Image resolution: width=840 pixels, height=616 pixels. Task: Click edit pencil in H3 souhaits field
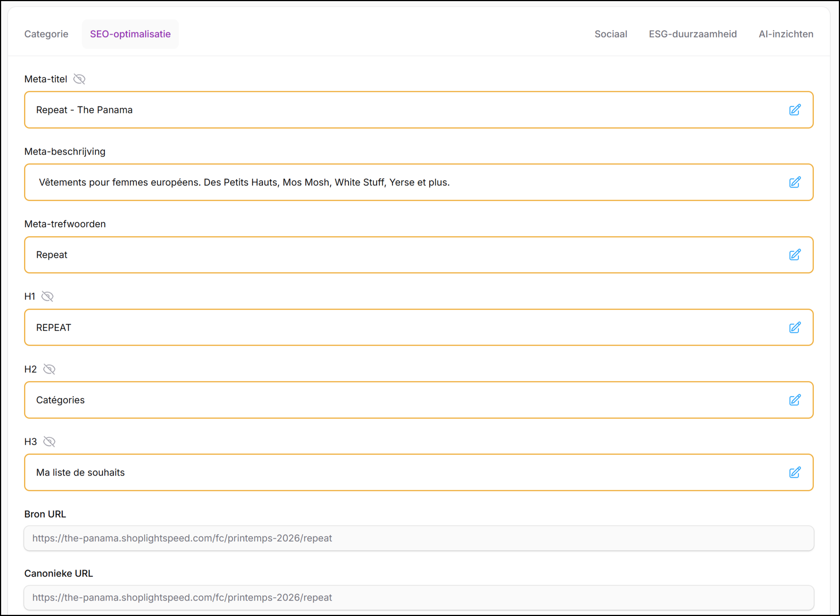(795, 473)
